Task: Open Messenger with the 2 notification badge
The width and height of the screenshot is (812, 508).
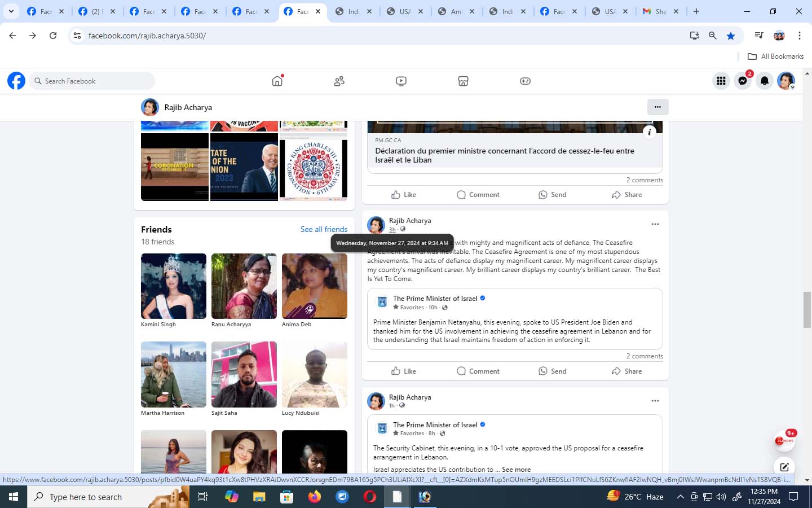Action: click(x=743, y=81)
